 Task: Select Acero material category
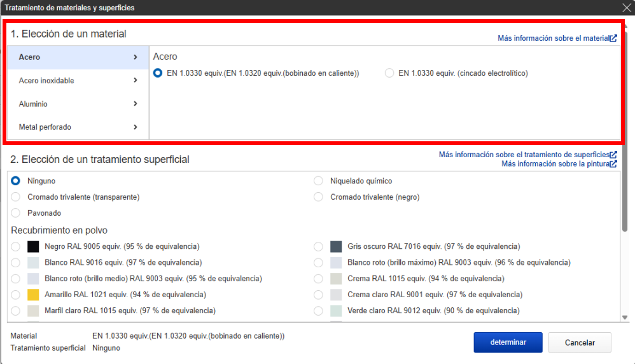[x=78, y=57]
